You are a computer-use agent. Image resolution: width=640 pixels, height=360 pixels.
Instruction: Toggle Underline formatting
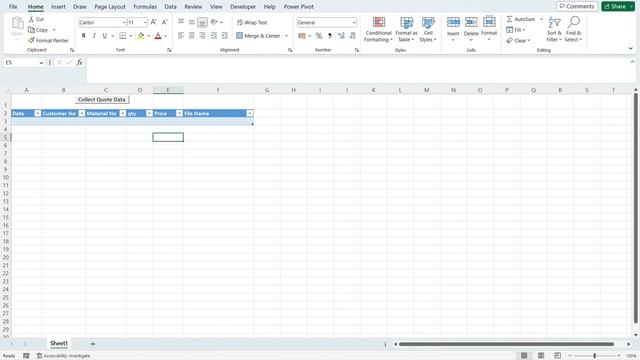[x=104, y=36]
